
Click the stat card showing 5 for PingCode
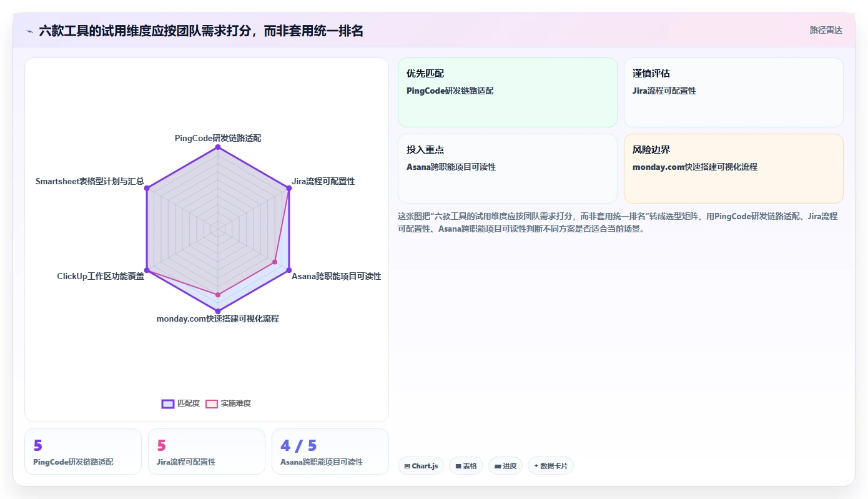[x=83, y=452]
